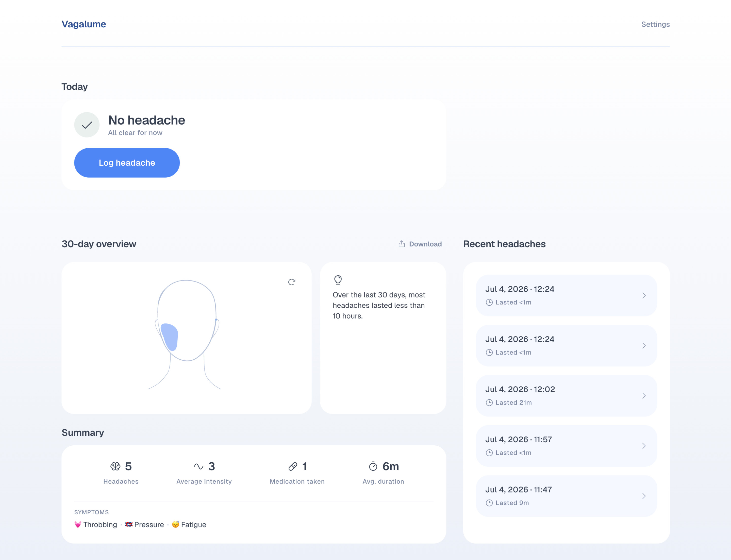Screen dimensions: 731x560
Task: Click the 30-day insight paragraph text
Action: (379, 305)
